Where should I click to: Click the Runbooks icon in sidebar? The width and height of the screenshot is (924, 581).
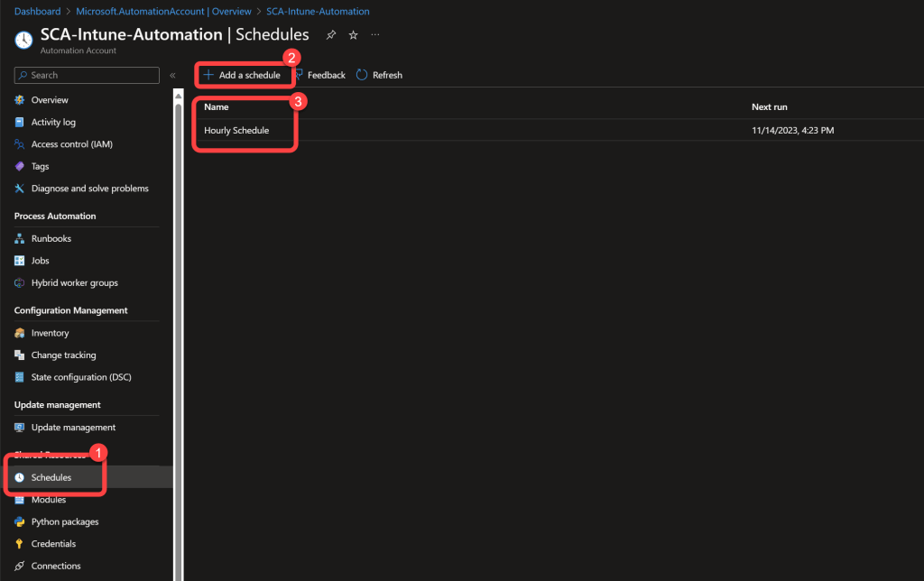[20, 239]
